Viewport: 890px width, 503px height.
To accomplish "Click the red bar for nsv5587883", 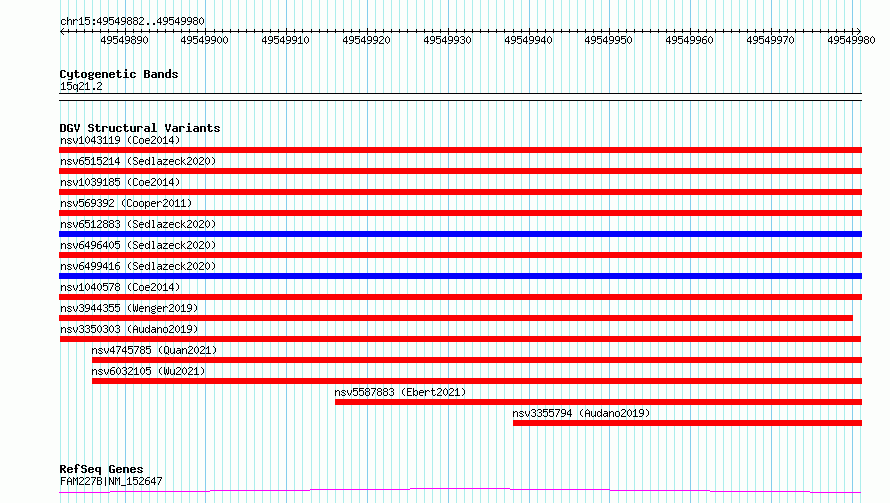I will pos(598,402).
